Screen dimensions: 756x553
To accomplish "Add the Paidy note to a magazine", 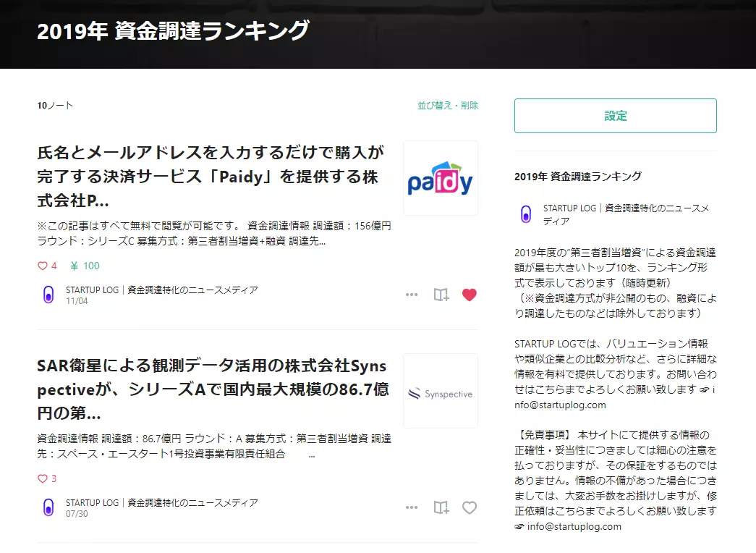I will point(441,295).
